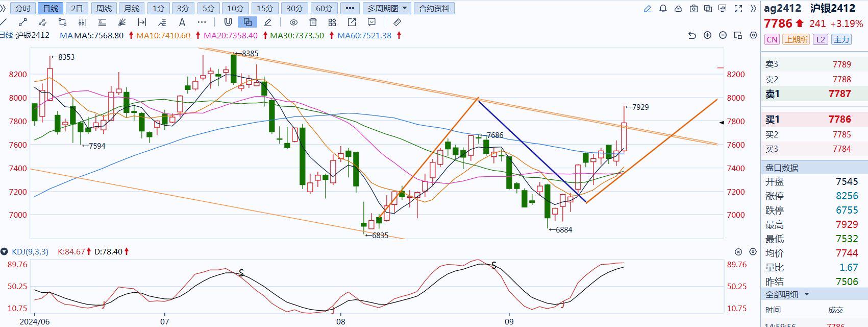The width and height of the screenshot is (868, 327).
Task: Close the KDJ indicator panel
Action: (x=738, y=252)
